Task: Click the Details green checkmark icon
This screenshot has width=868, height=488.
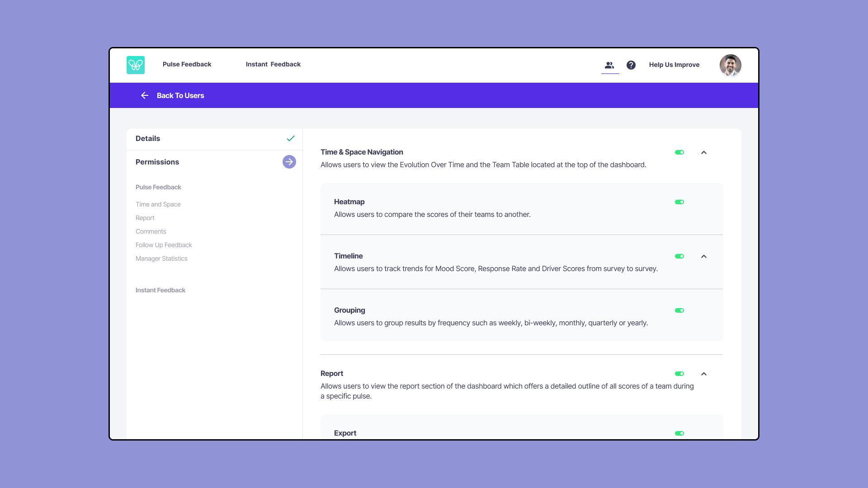Action: [291, 139]
